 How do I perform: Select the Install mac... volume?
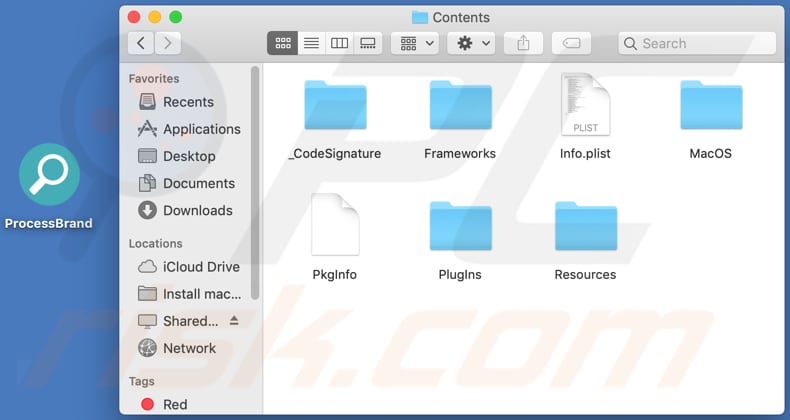pos(190,294)
